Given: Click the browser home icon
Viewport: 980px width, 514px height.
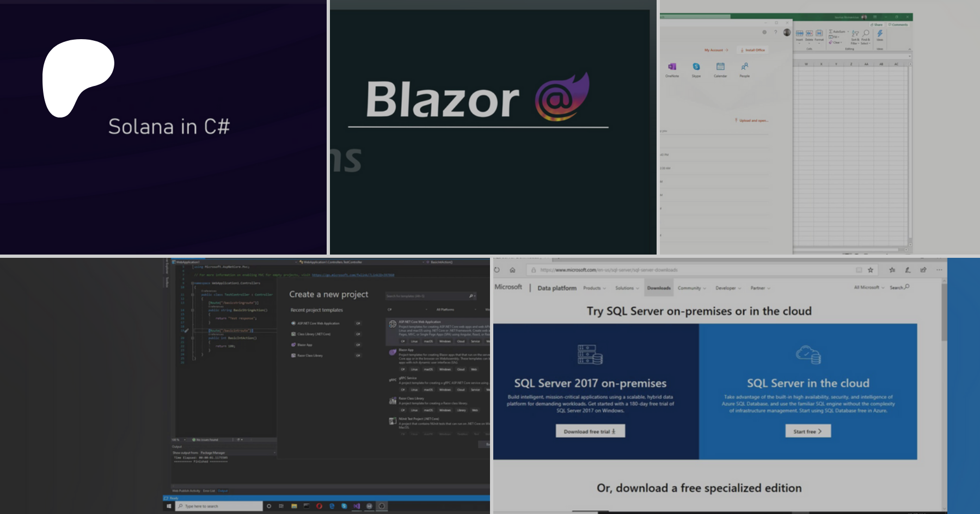Looking at the screenshot, I should pos(512,270).
